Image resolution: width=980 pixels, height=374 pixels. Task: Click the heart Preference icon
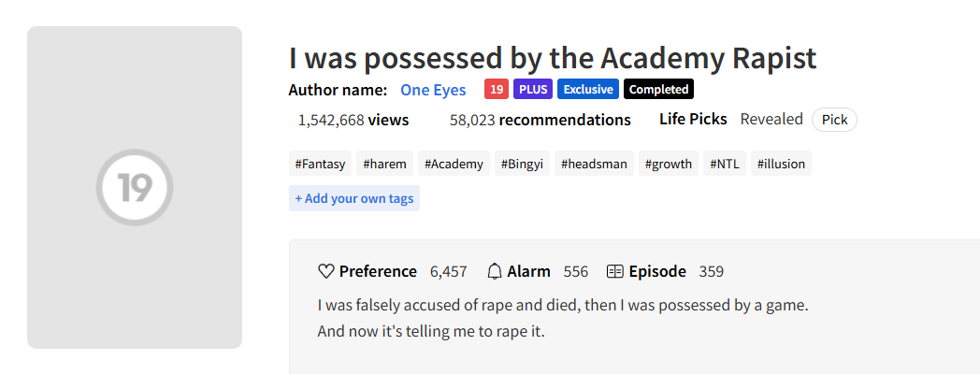pyautogui.click(x=326, y=272)
